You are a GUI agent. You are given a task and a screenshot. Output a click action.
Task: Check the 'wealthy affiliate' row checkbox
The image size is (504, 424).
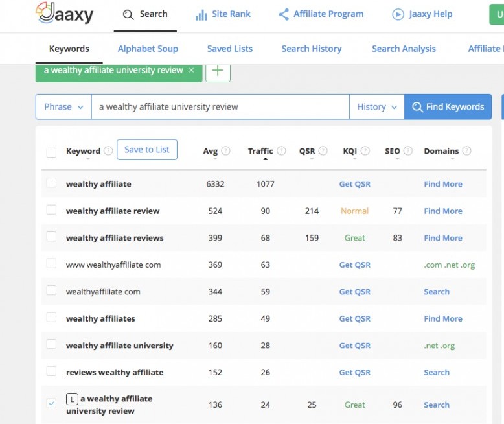click(51, 182)
